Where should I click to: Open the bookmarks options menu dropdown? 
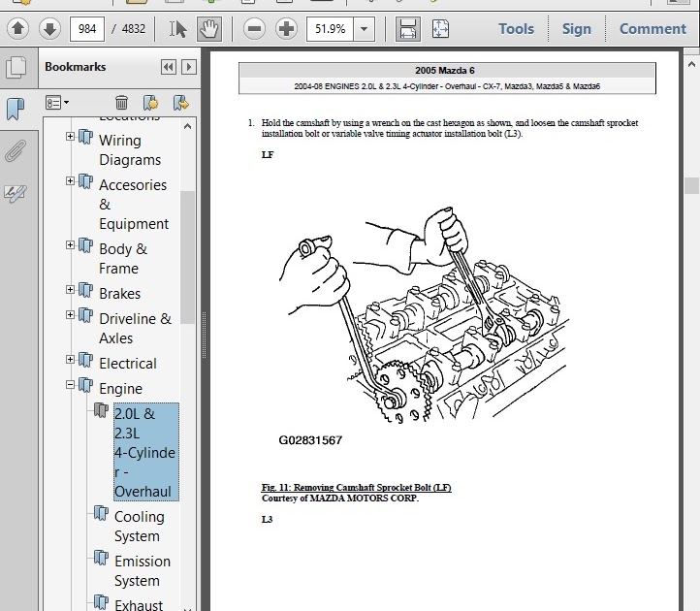tap(56, 103)
